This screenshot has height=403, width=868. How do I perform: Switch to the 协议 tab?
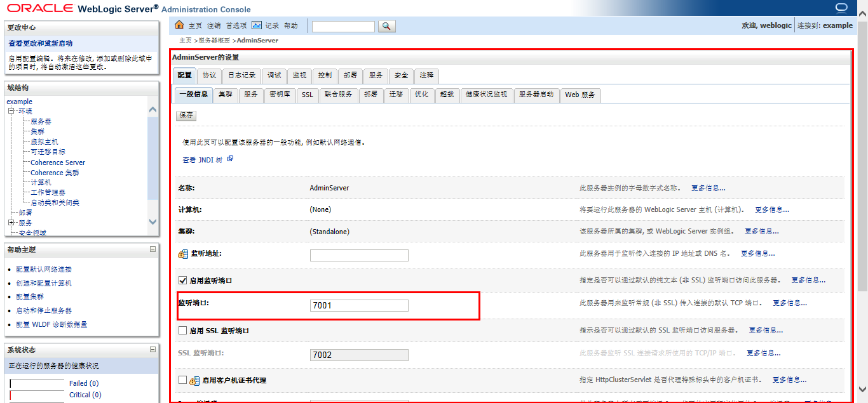[x=210, y=75]
